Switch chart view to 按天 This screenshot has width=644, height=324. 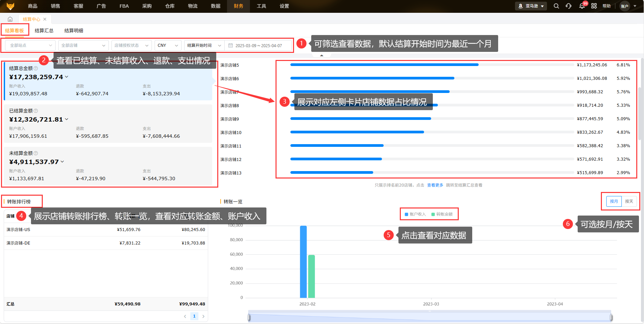click(629, 201)
